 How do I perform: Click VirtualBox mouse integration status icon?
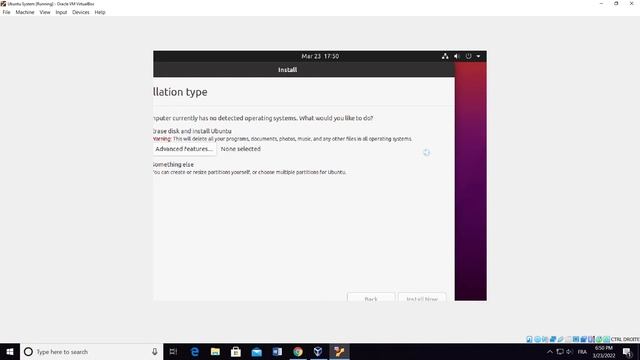pos(599,339)
